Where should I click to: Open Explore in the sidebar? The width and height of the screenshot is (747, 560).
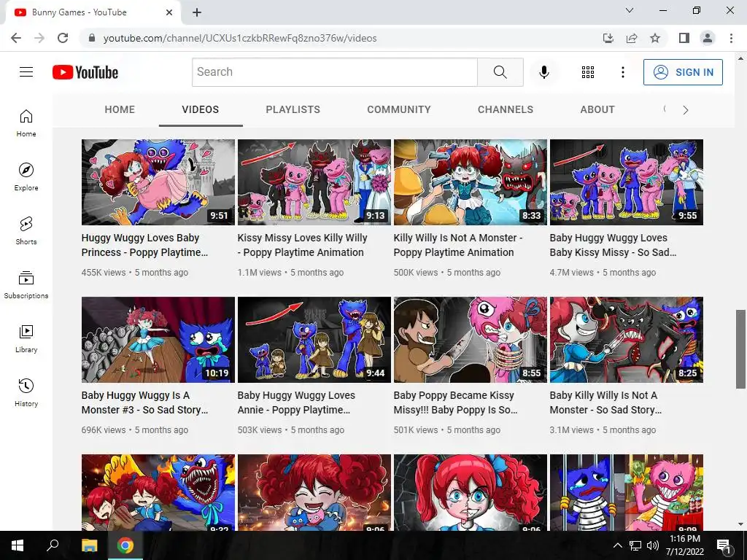[26, 176]
